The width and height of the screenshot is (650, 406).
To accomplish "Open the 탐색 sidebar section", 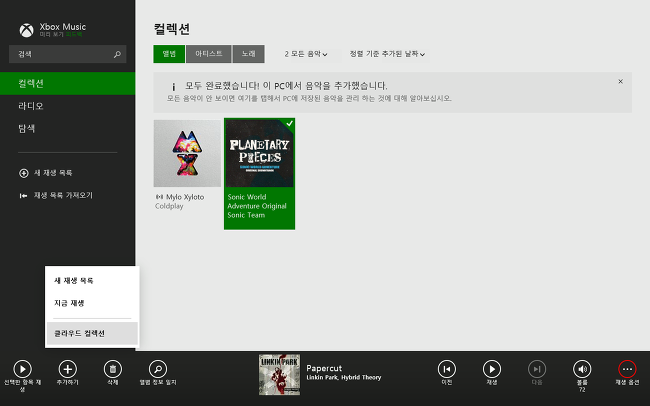I will 68,129.
